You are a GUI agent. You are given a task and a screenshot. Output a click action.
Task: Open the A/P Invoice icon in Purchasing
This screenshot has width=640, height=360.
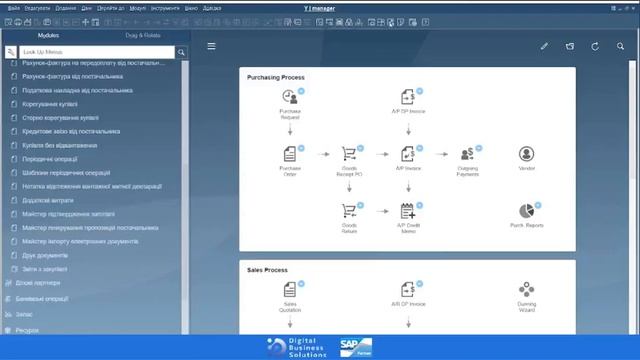pyautogui.click(x=408, y=154)
